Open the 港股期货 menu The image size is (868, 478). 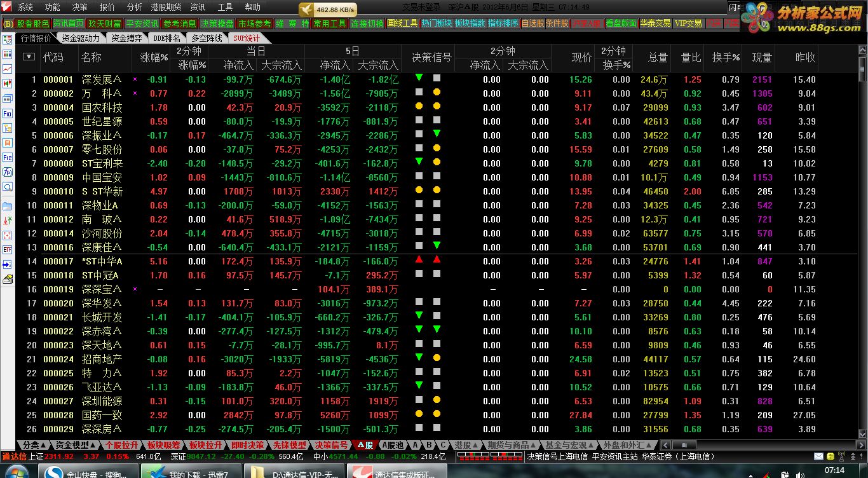click(x=166, y=7)
